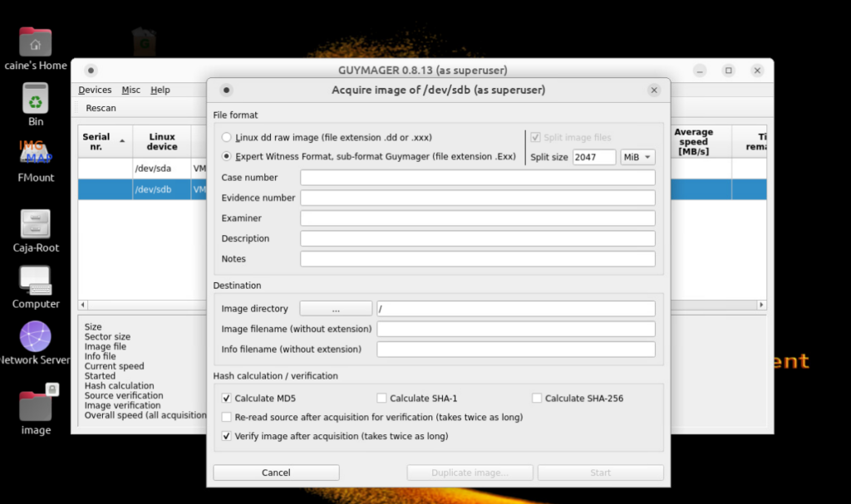Screen dimensions: 851x504
Task: Click the Cancel button
Action: [276, 472]
